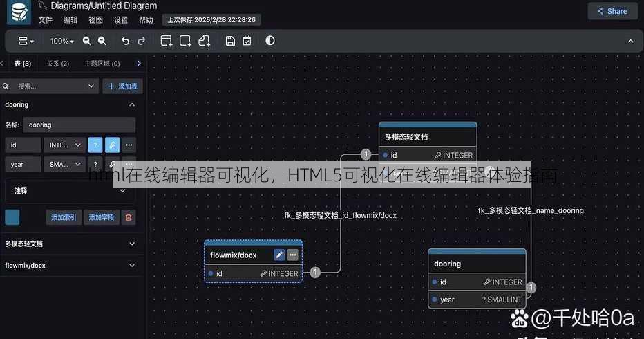Open the search box dropdown arrow
644x339 pixels.
click(x=91, y=86)
